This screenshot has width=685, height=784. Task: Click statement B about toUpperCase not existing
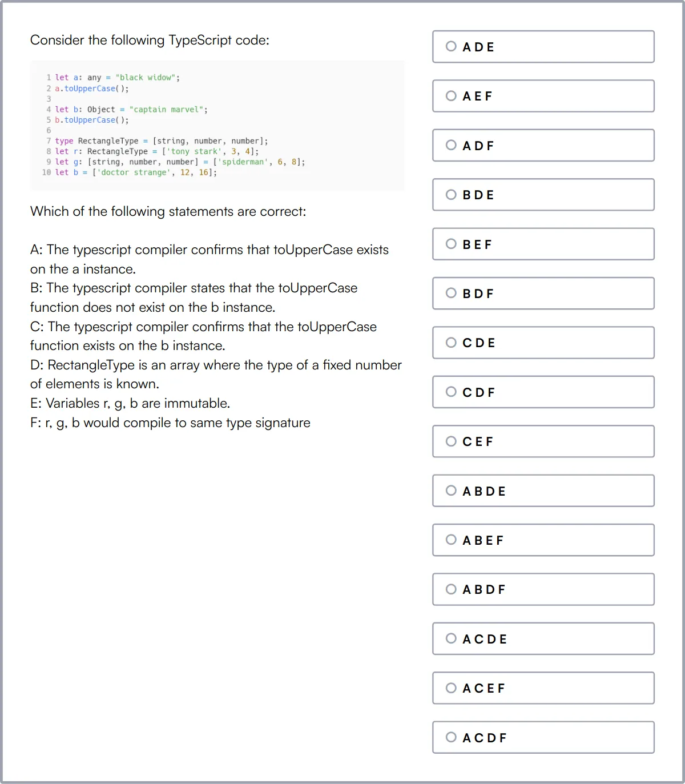[194, 297]
